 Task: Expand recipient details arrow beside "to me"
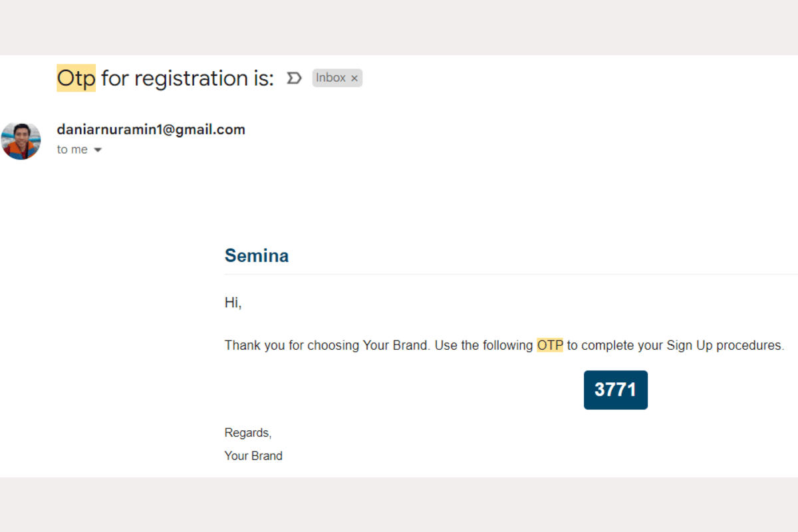(98, 150)
